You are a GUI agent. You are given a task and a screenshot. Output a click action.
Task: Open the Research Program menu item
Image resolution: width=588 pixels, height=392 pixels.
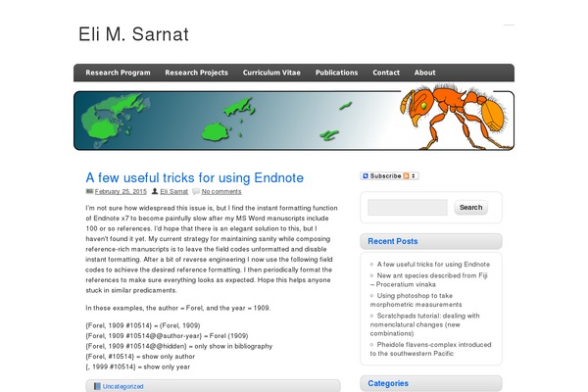118,73
